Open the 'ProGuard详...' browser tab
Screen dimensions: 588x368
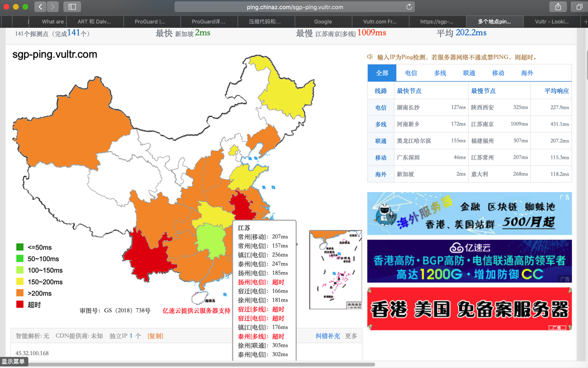[209, 21]
